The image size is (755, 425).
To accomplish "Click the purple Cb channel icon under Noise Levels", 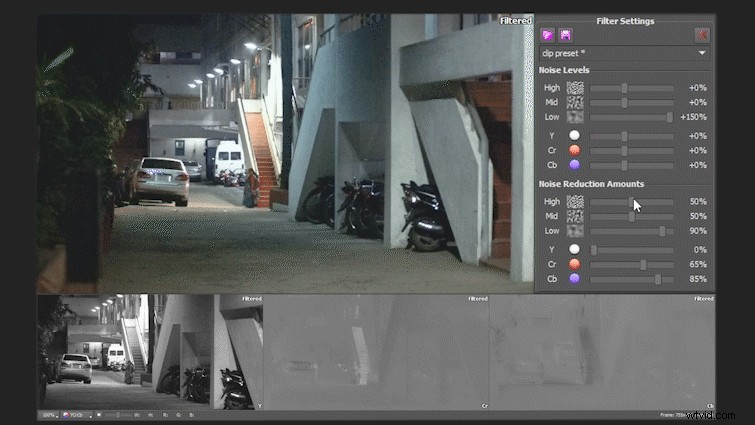I will click(x=574, y=165).
